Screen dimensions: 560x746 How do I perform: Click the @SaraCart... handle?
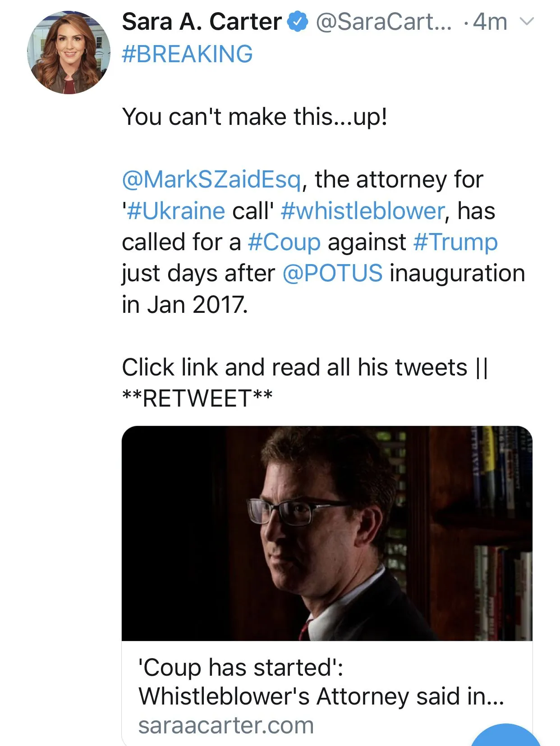tap(383, 22)
